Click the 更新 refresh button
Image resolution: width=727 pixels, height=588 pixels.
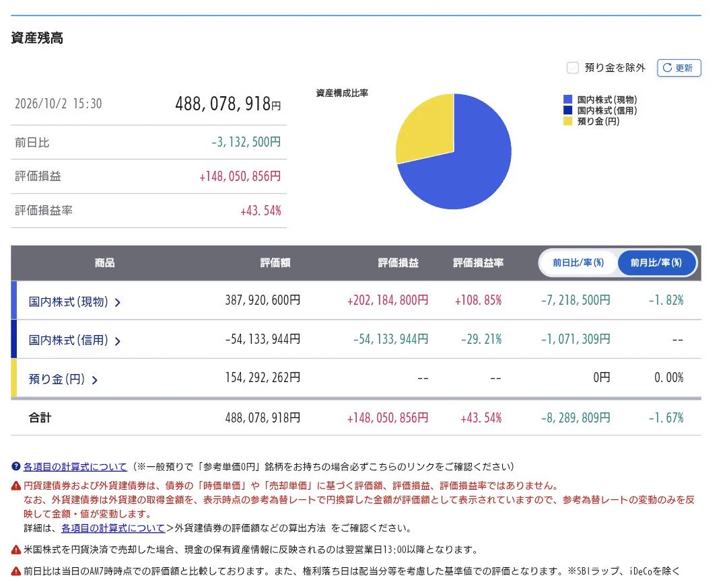click(679, 68)
